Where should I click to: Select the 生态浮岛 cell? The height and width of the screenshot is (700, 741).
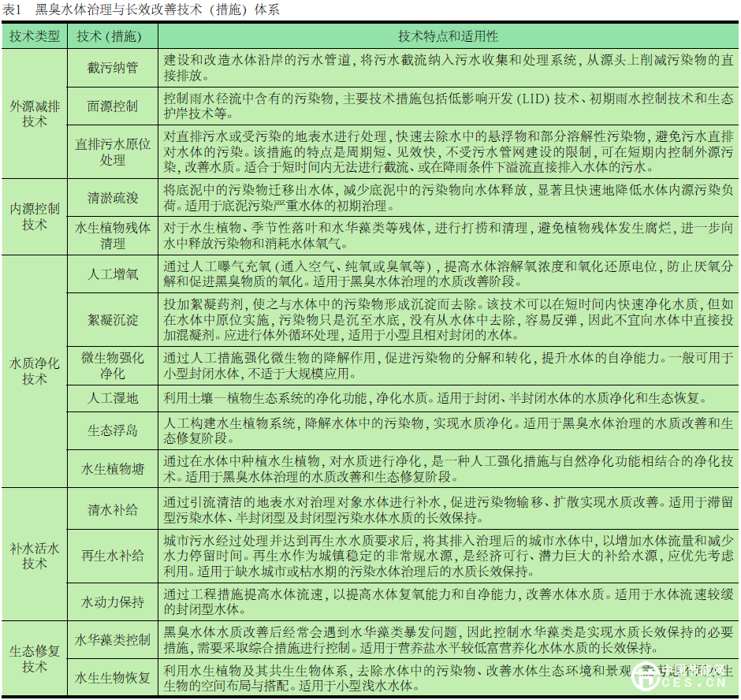point(112,430)
